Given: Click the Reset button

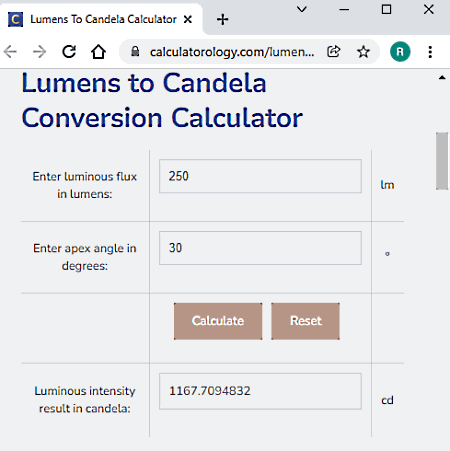Looking at the screenshot, I should (306, 321).
